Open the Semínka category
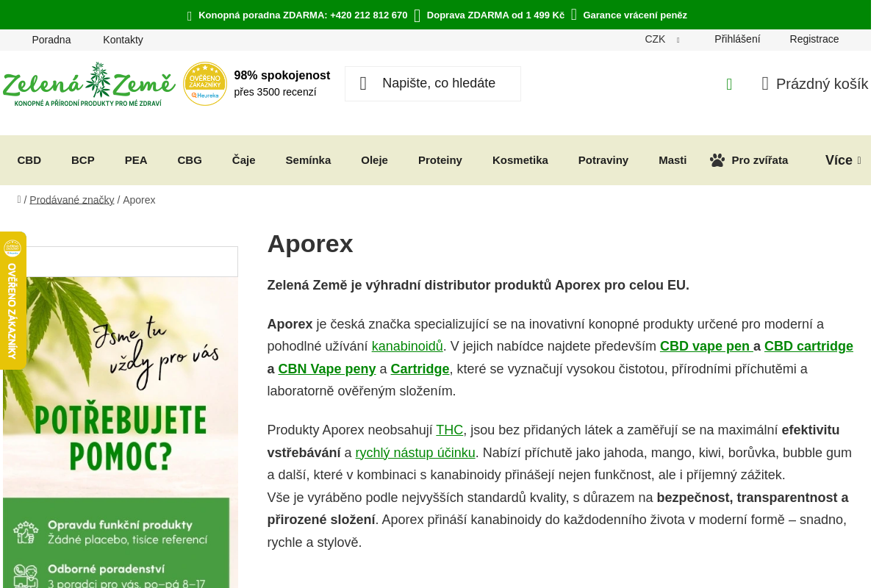882x588 pixels. [309, 160]
